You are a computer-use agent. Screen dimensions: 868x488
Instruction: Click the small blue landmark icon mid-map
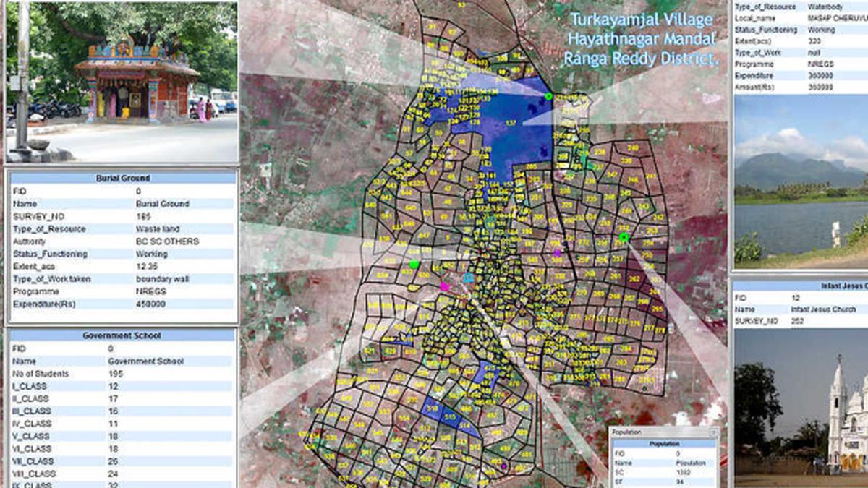pyautogui.click(x=467, y=276)
